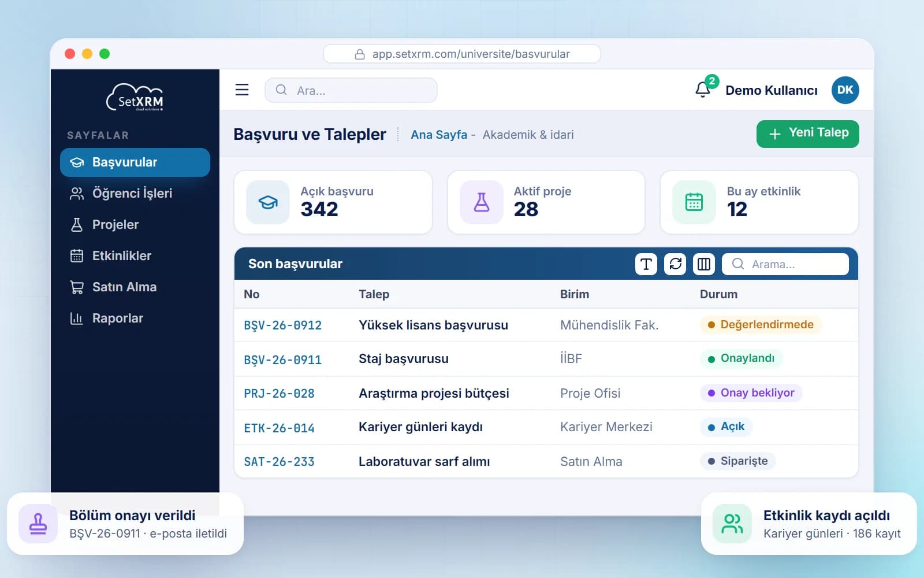This screenshot has width=924, height=578.
Task: Click stamp icon in Bölüm onayı notification
Action: (x=38, y=524)
